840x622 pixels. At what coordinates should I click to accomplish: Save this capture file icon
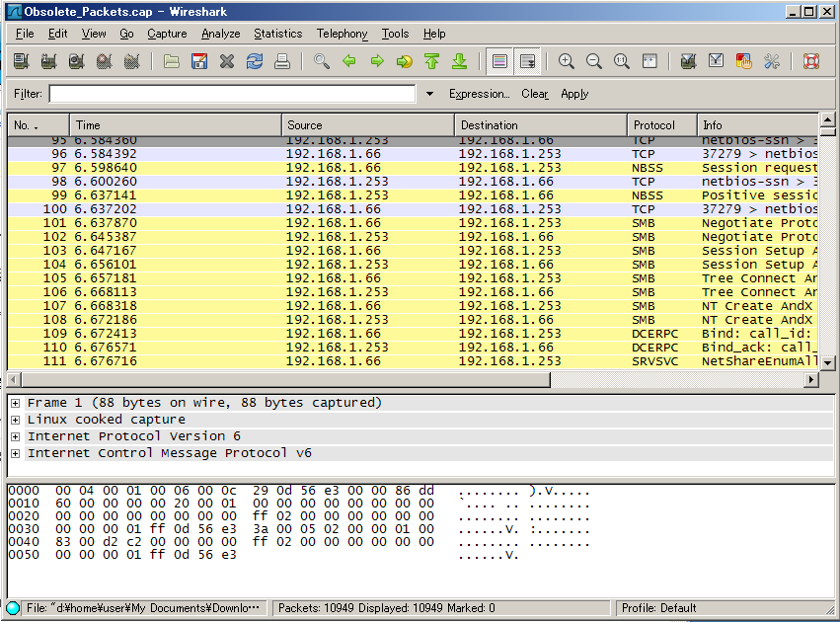(x=199, y=61)
